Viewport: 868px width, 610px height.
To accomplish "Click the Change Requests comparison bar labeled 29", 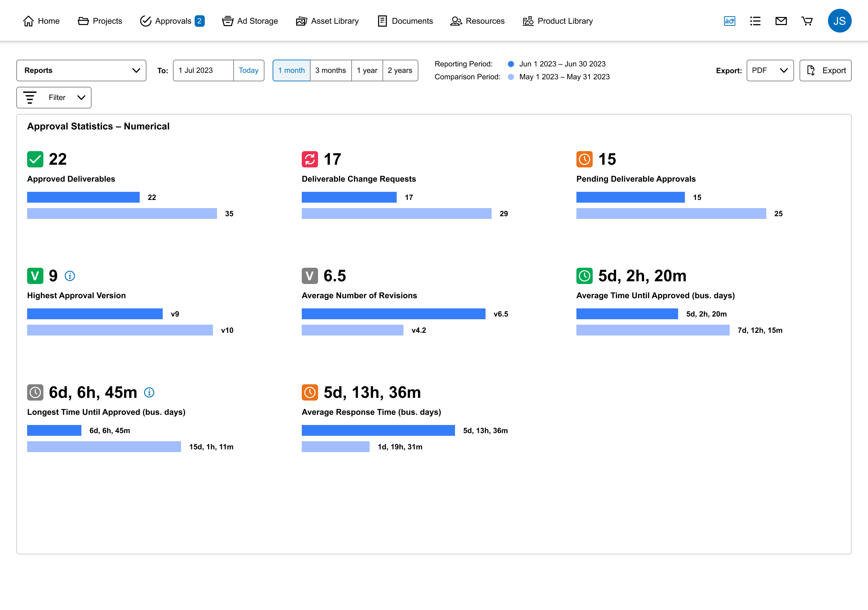I will 397,213.
